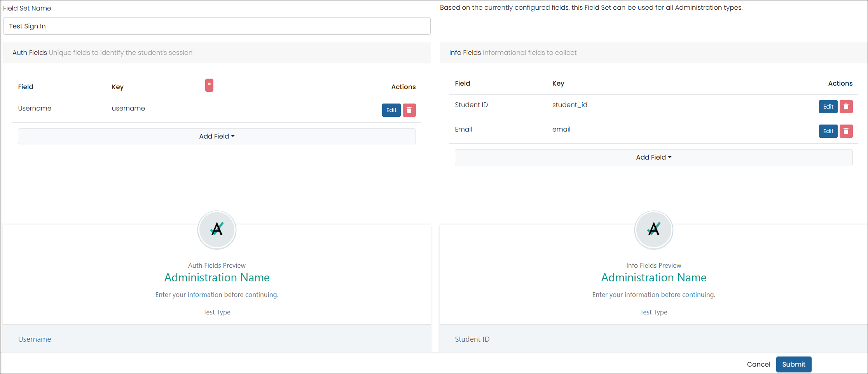Viewport: 868px width, 374px height.
Task: Edit the Username auth field
Action: click(391, 110)
